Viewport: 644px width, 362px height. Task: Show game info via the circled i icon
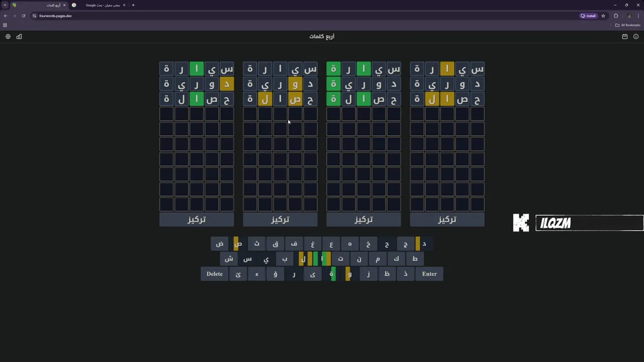[636, 37]
